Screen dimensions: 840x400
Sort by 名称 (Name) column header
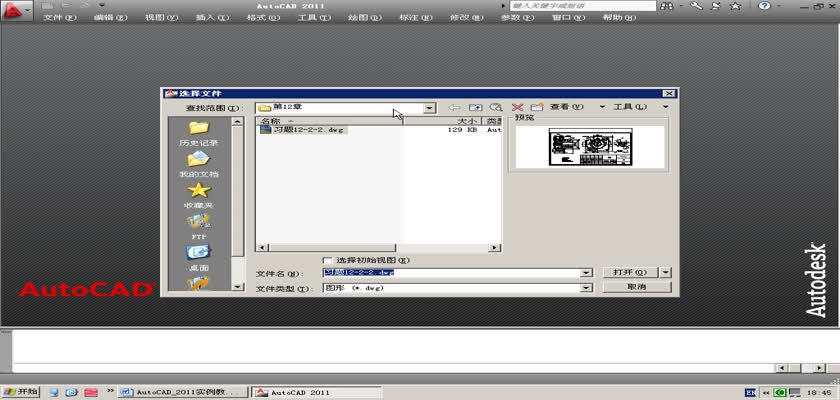coord(329,122)
